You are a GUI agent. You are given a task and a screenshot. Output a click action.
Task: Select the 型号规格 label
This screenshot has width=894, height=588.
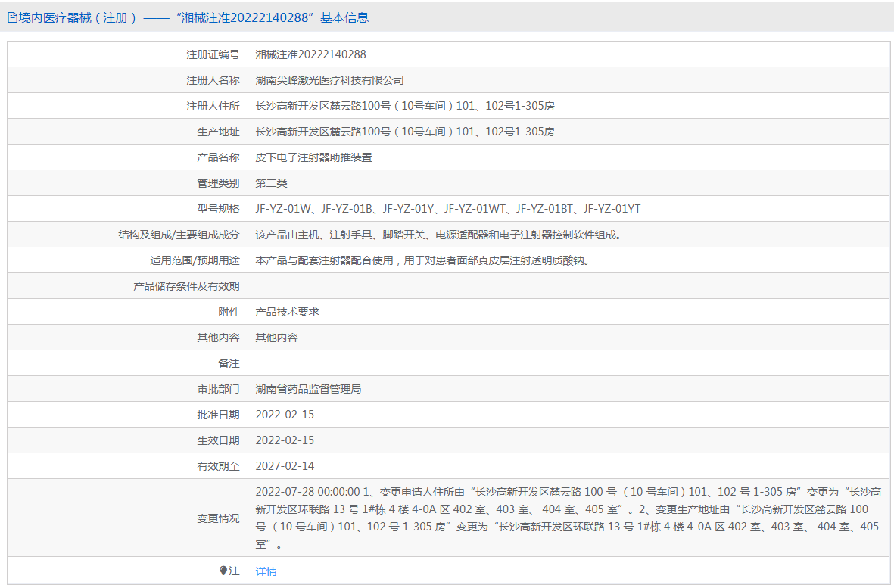click(x=218, y=209)
